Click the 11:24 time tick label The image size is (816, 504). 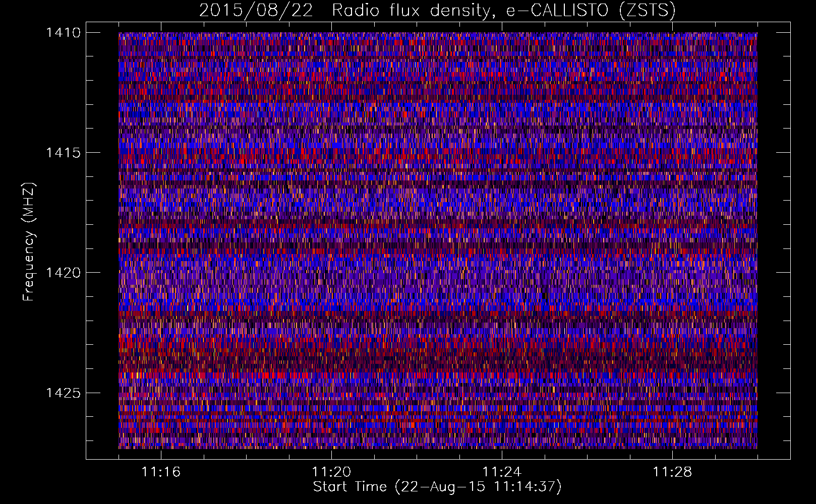point(502,472)
